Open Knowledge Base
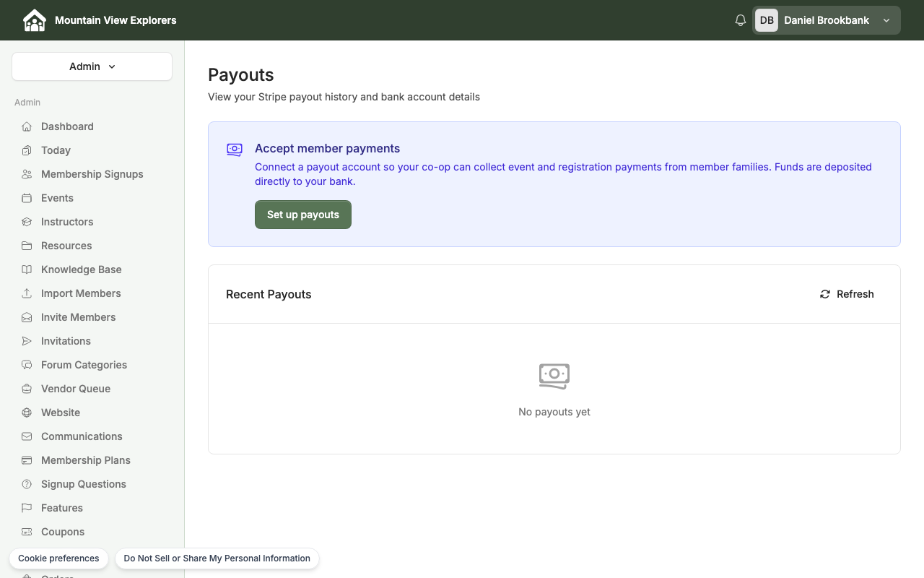The image size is (924, 578). 81,269
